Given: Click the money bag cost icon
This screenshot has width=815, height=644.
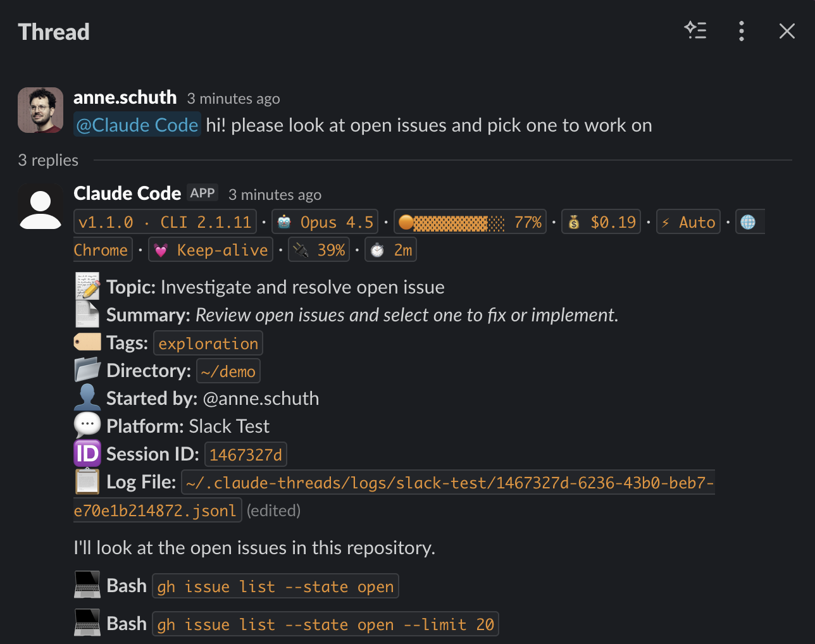Looking at the screenshot, I should pos(574,222).
